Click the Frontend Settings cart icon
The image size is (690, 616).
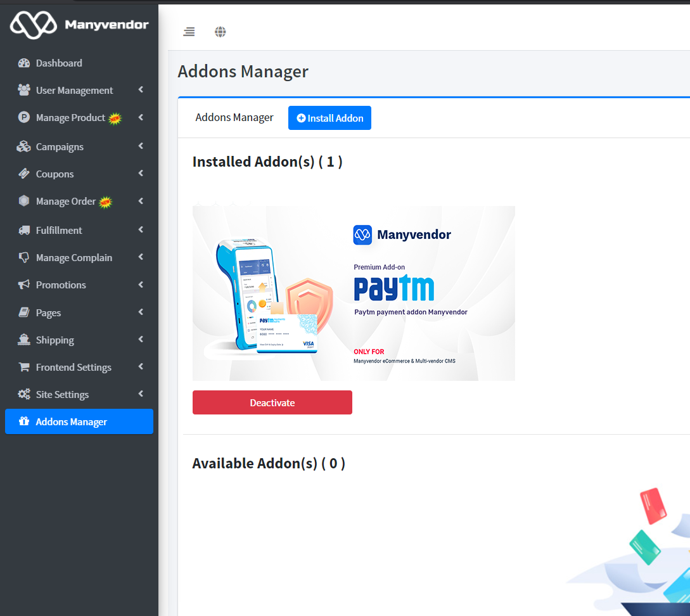pos(24,367)
